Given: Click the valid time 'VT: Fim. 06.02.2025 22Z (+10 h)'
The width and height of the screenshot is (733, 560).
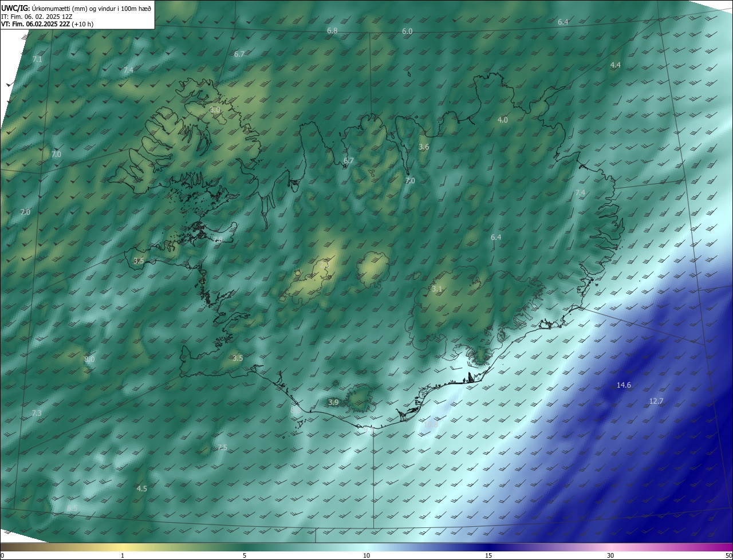Looking at the screenshot, I should click(47, 24).
